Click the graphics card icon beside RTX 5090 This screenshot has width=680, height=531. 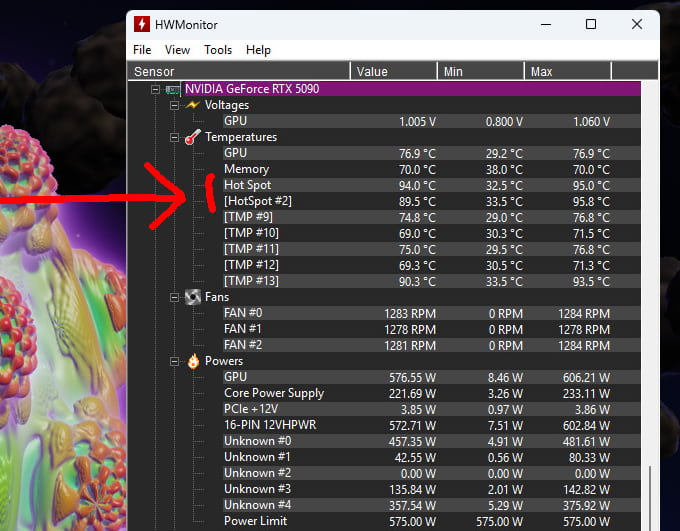(x=173, y=90)
